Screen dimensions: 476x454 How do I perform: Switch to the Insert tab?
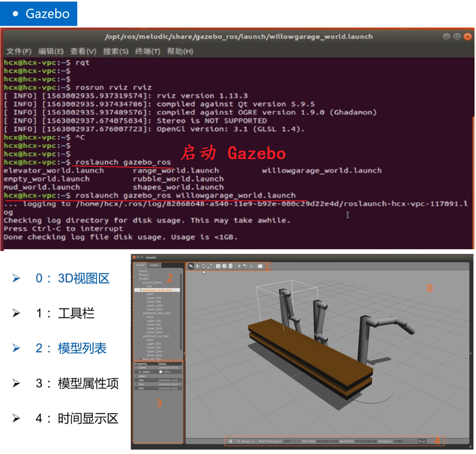click(154, 265)
